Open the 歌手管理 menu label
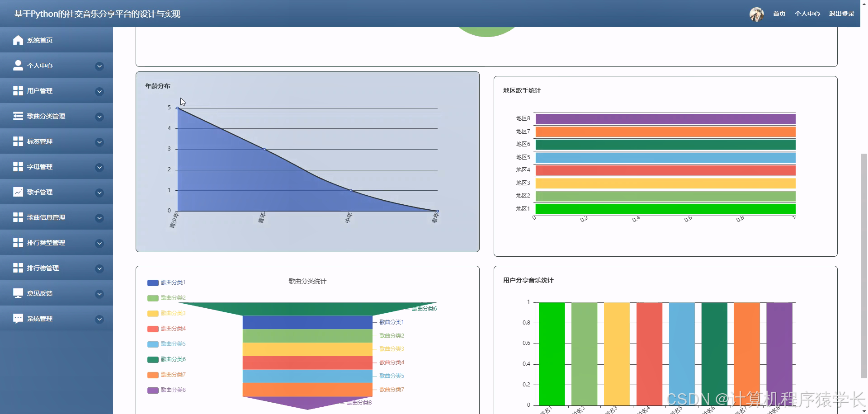The image size is (868, 414). 40,192
